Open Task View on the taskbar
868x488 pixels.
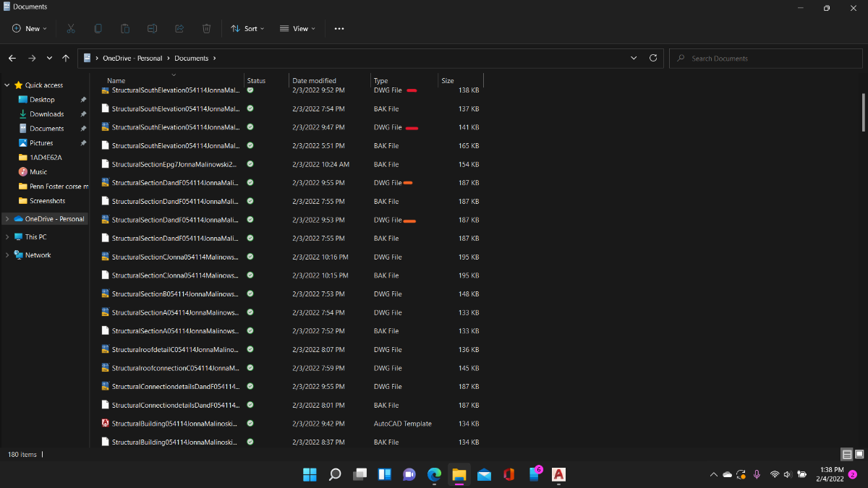(359, 474)
